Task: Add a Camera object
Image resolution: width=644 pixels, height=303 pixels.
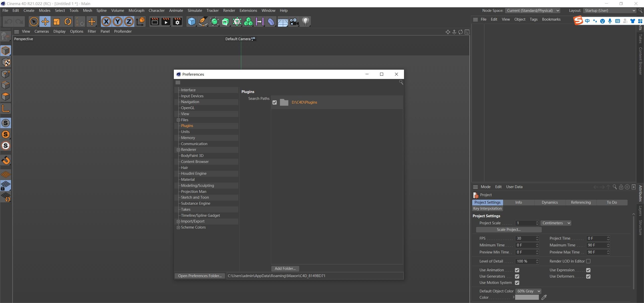Action: coord(294,22)
